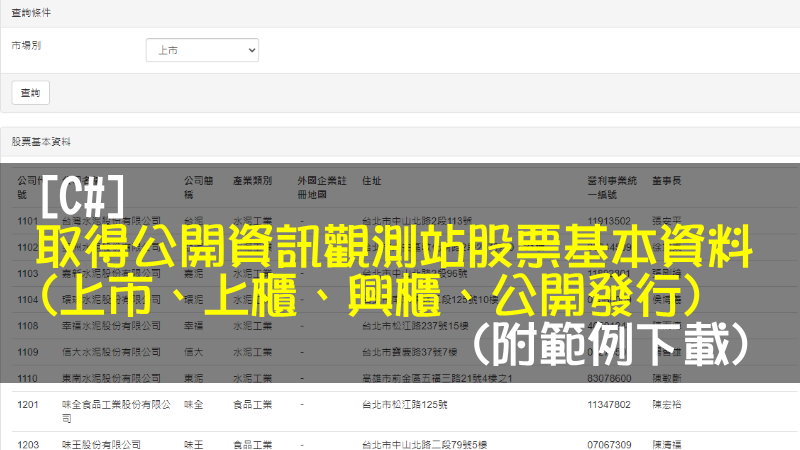Select company code 1110 cell
Screen dimensions: 800x450
[28, 379]
